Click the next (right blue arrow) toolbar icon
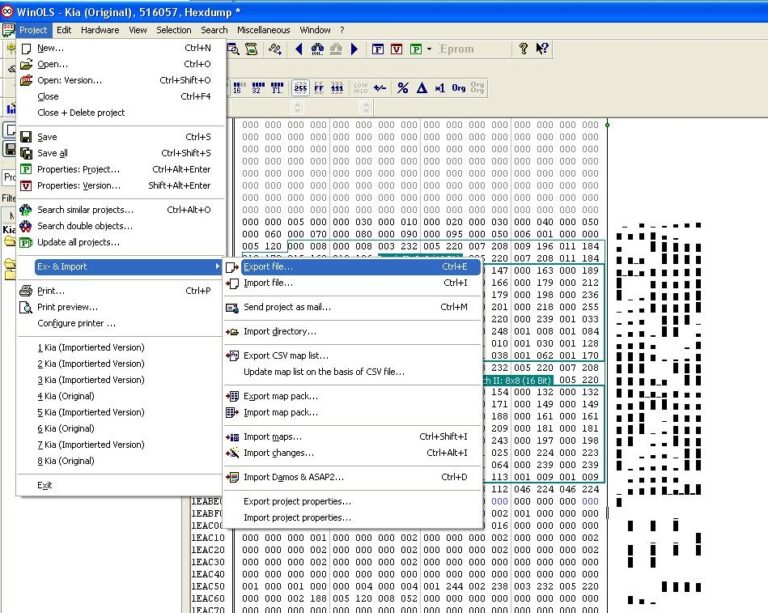768x613 pixels. point(355,49)
